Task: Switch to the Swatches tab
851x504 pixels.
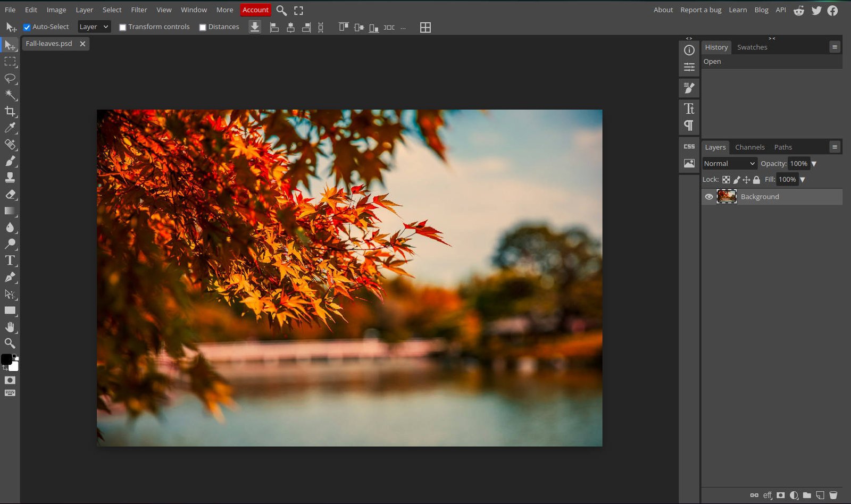Action: [752, 47]
